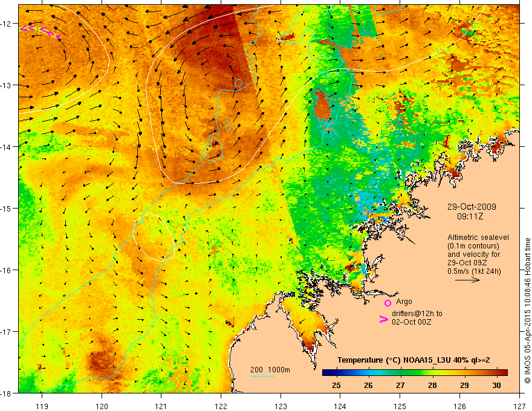Click the '-16' latitude axis label
This screenshot has width=532, height=411.
[6, 270]
